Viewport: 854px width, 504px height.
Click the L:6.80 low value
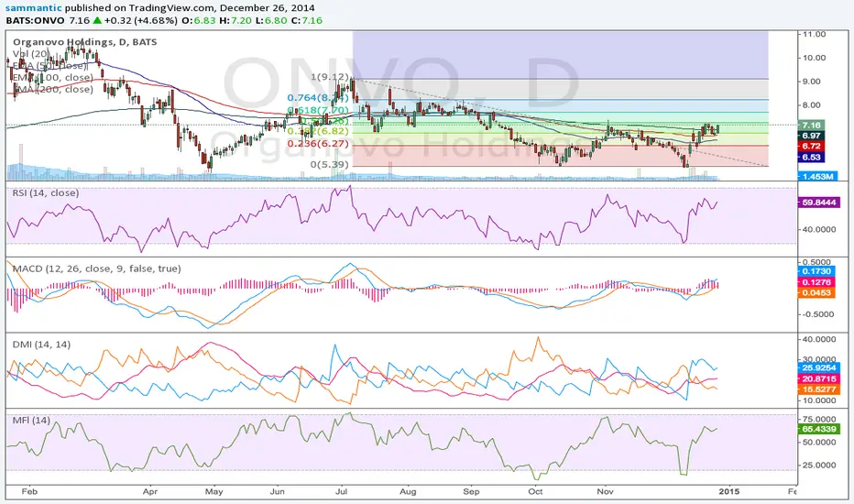coord(269,21)
